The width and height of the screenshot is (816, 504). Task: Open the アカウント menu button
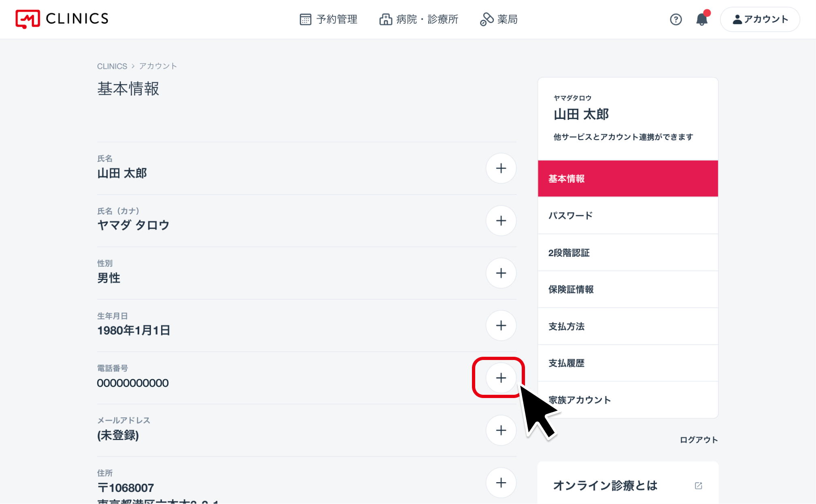tap(760, 19)
